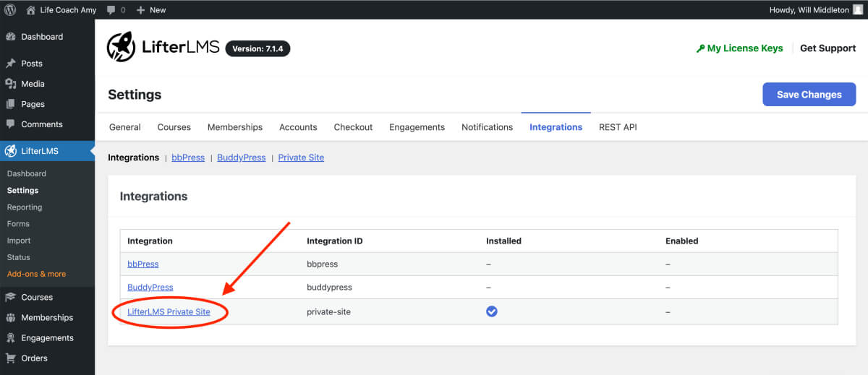Open the LifterLMS Dashboard submenu item
The width and height of the screenshot is (868, 375).
point(27,173)
